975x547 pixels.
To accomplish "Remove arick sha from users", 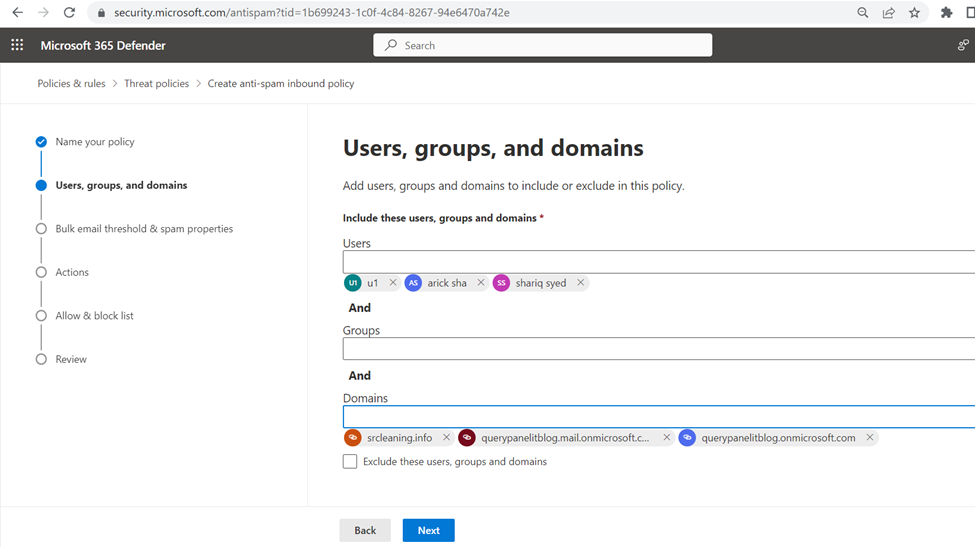I will coord(481,282).
